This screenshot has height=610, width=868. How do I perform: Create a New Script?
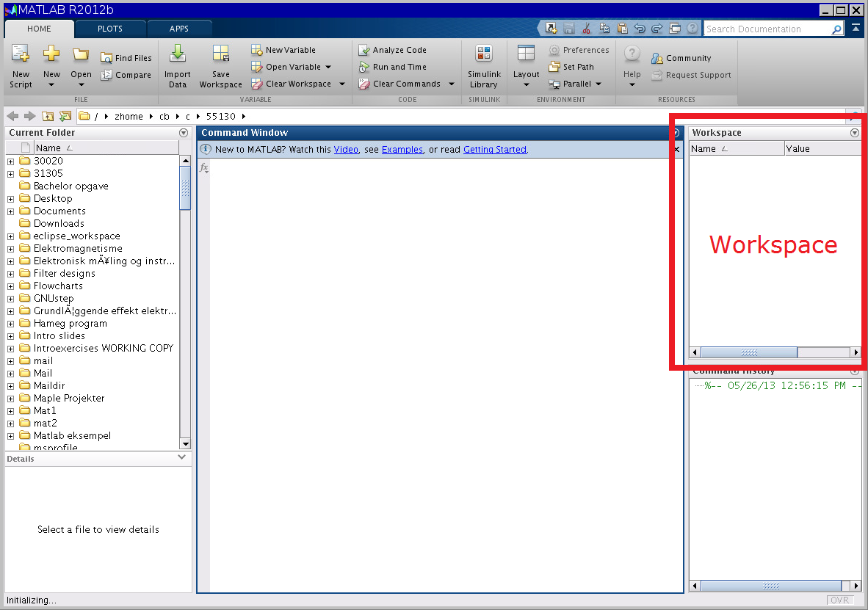pos(21,66)
